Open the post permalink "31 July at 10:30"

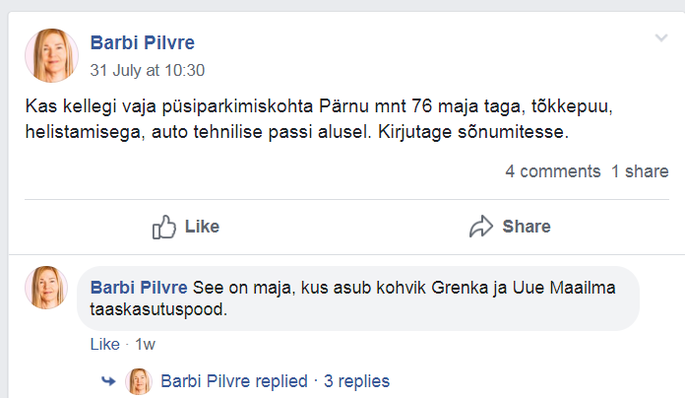(x=147, y=70)
